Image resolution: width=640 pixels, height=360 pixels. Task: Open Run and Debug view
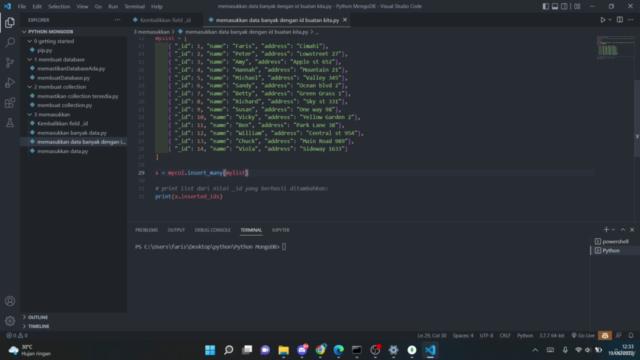click(10, 82)
